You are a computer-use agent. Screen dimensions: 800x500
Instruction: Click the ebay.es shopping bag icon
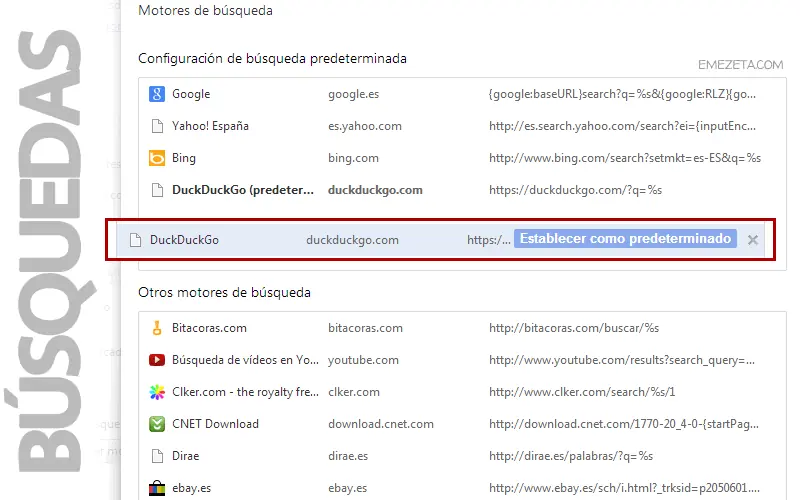tap(157, 488)
